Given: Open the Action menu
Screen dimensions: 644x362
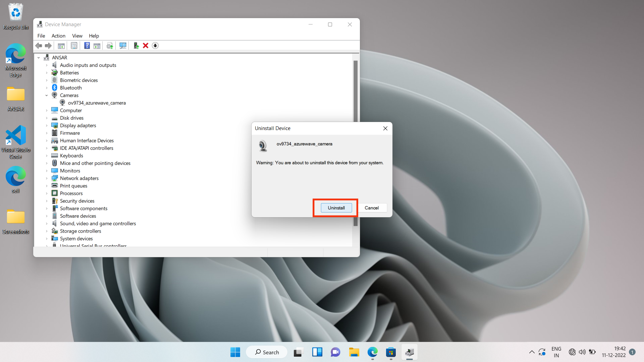Looking at the screenshot, I should [58, 36].
